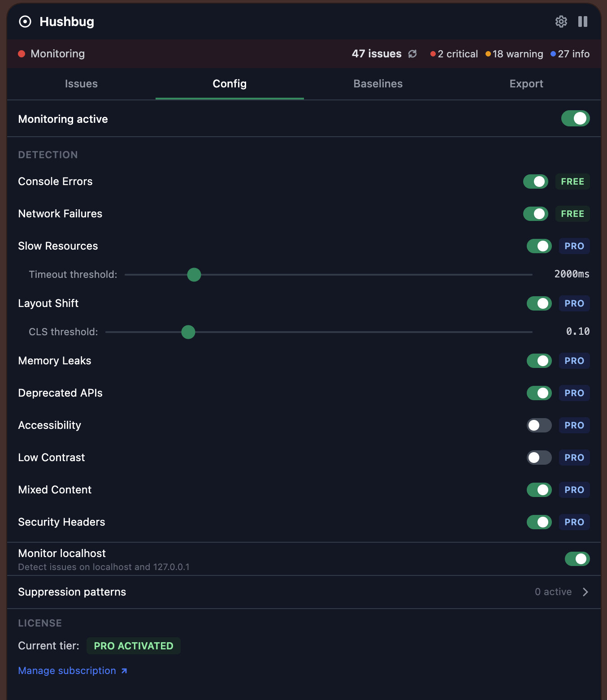
Task: Open the Manage subscription link
Action: coord(67,670)
